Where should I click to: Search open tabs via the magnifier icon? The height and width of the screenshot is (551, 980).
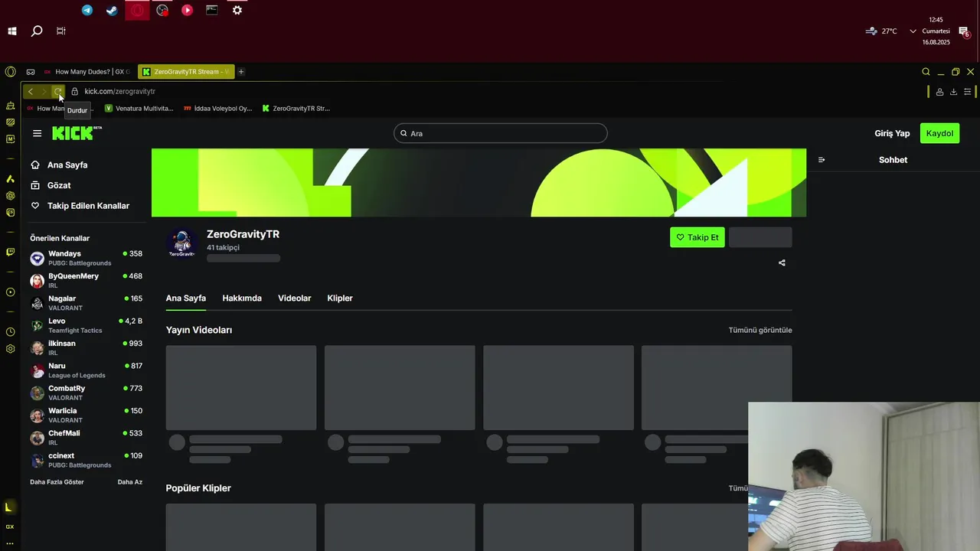[926, 72]
